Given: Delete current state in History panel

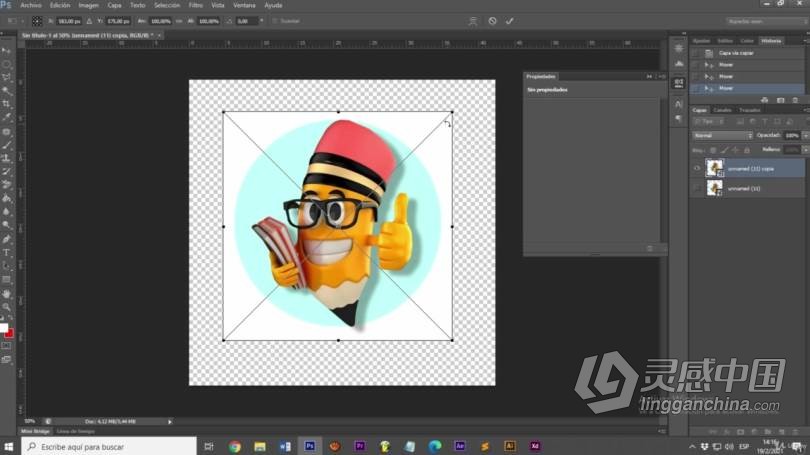Looking at the screenshot, I should click(x=795, y=100).
